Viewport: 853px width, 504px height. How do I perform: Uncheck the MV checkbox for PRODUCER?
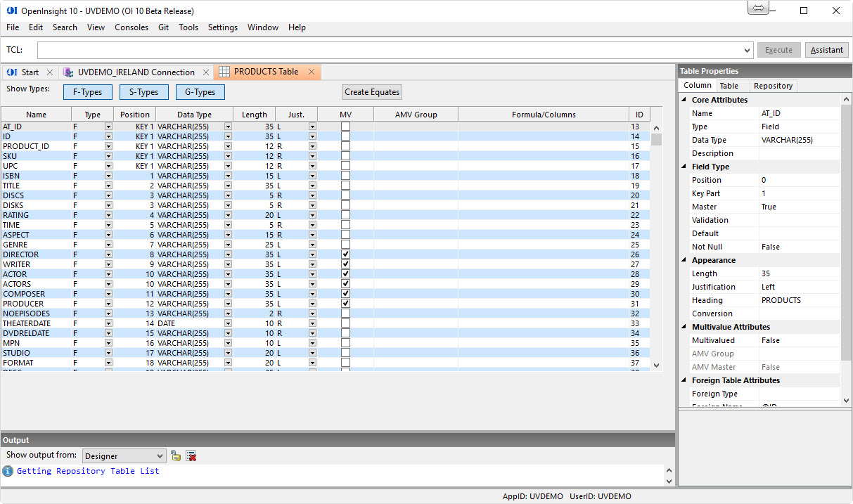coord(345,304)
